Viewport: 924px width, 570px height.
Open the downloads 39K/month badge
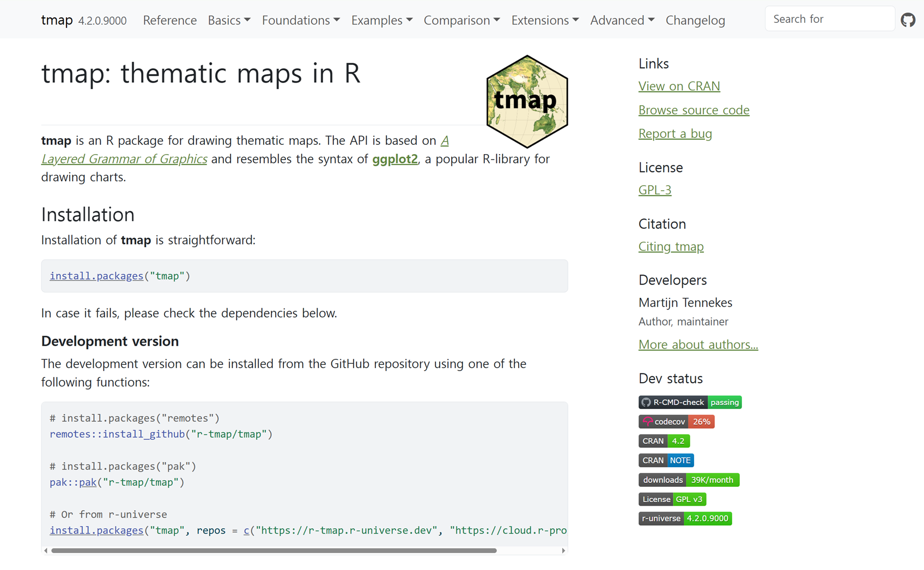pos(689,480)
